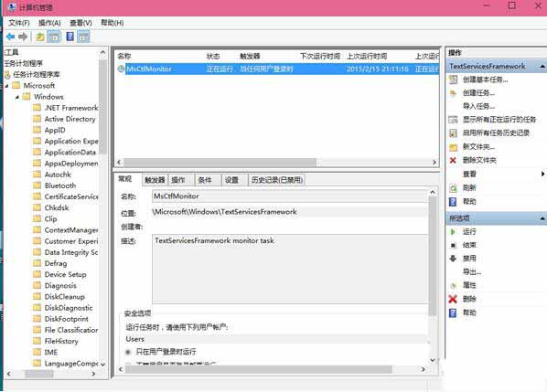
Task: Click the green 运行 run icon
Action: pos(453,232)
